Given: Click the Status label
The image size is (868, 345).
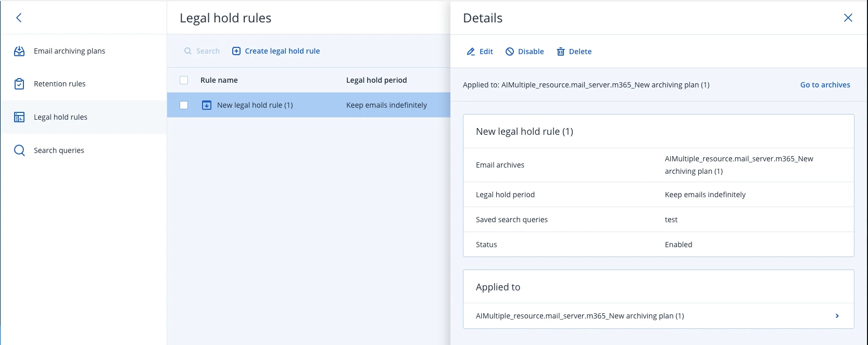Looking at the screenshot, I should click(x=486, y=245).
